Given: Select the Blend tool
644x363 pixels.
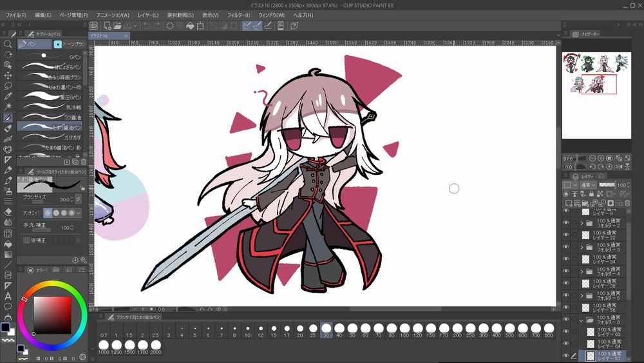Looking at the screenshot, I should [7, 222].
